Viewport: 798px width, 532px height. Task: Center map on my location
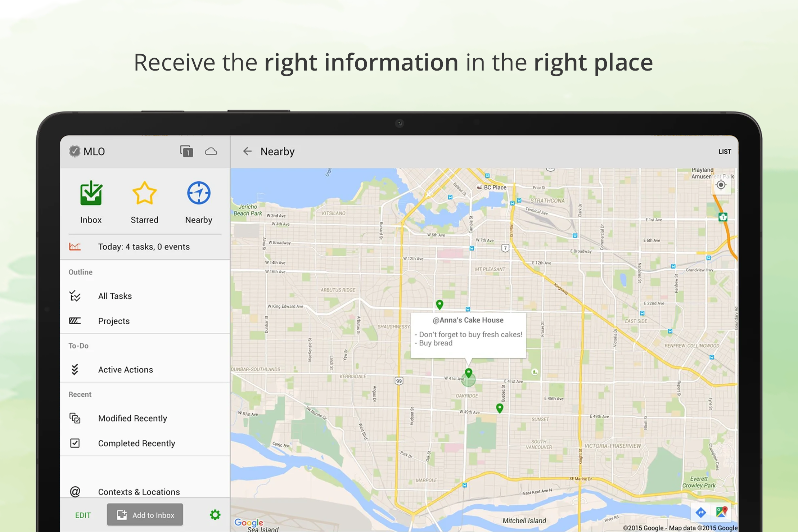coord(721,185)
